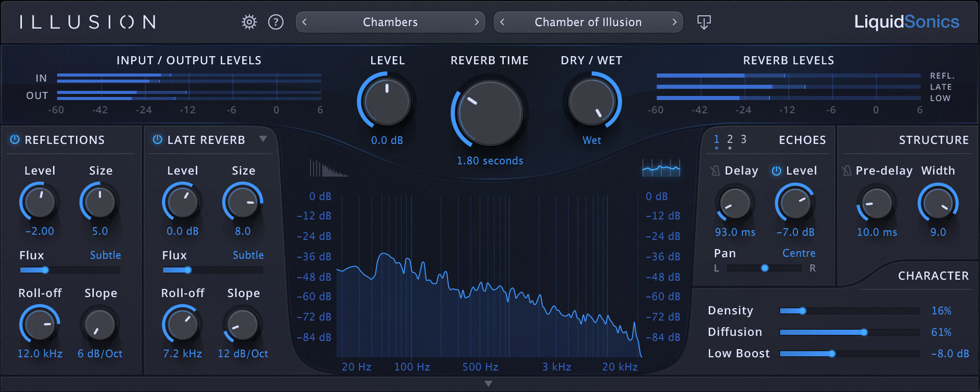Click the Diffusion slider

pos(849,332)
